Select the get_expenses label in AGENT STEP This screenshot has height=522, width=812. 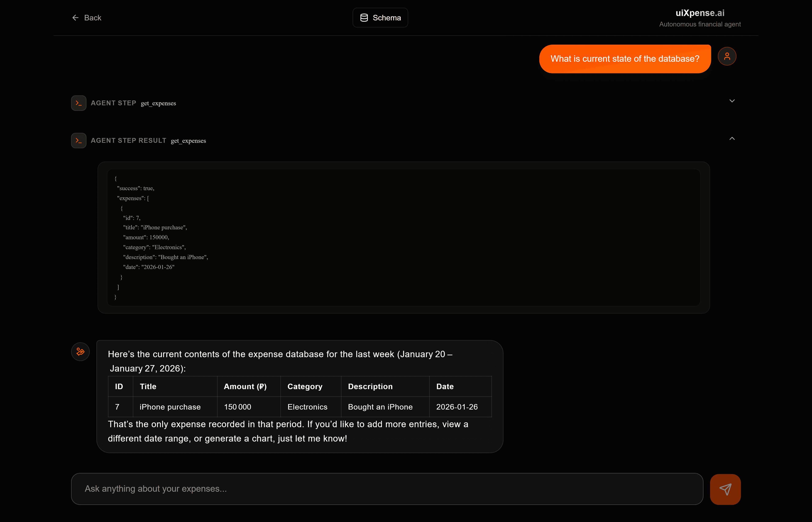(158, 103)
